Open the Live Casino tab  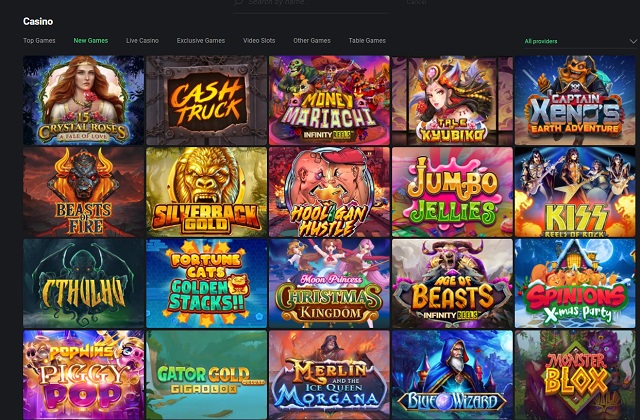point(142,40)
